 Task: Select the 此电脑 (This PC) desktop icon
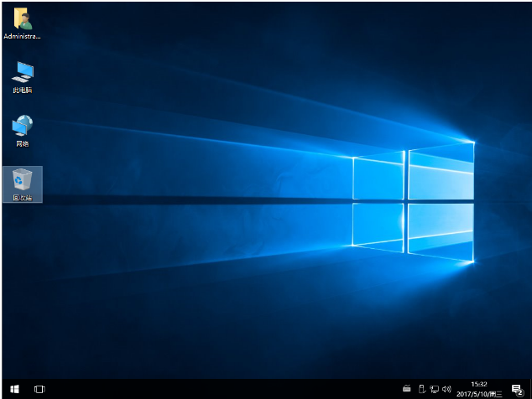click(22, 72)
